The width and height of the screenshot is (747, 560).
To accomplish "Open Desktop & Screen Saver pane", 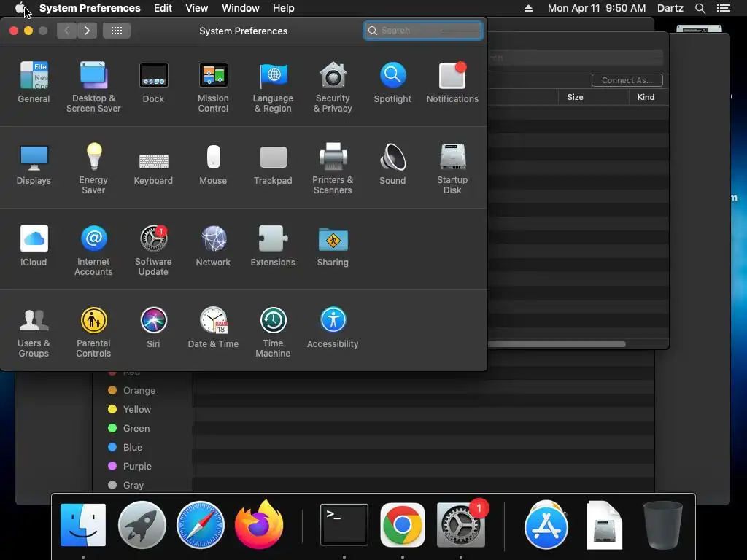I will point(93,87).
